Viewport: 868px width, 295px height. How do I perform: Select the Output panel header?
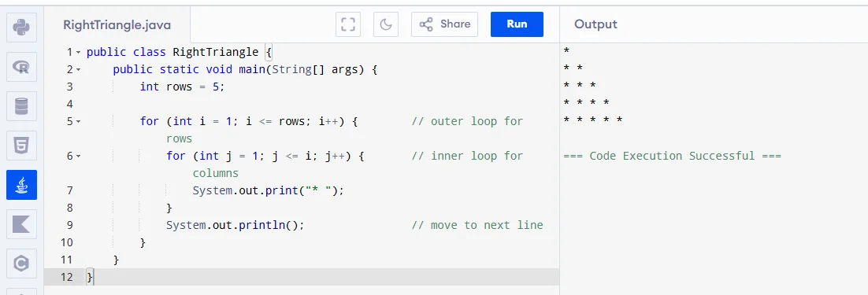(595, 24)
